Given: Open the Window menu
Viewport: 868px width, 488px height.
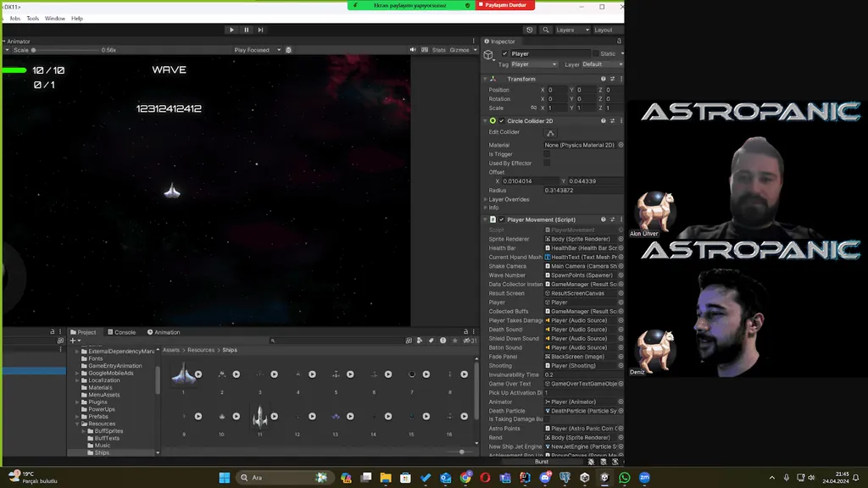Looking at the screenshot, I should [x=55, y=19].
